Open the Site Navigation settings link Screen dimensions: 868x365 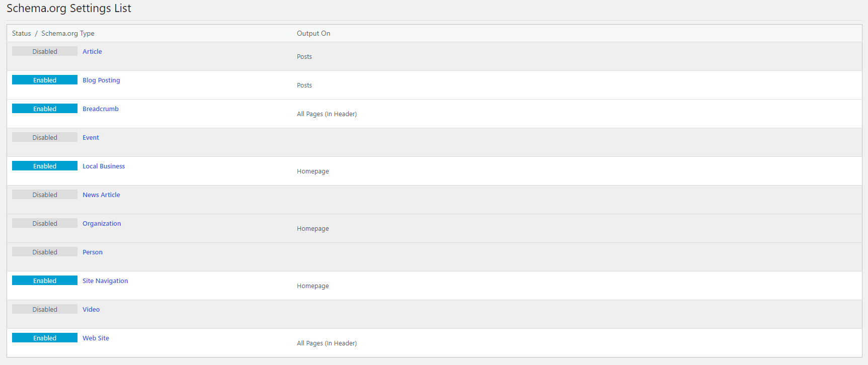pos(105,280)
